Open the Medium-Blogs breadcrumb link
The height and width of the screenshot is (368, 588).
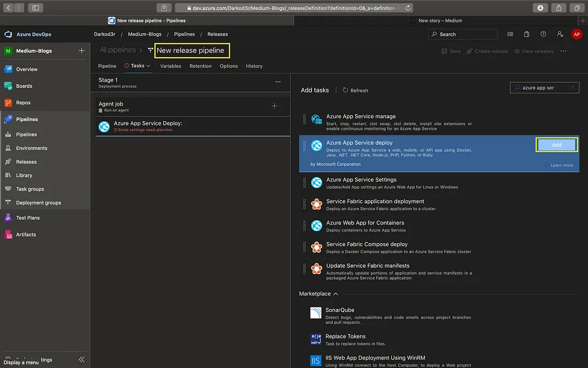point(145,34)
